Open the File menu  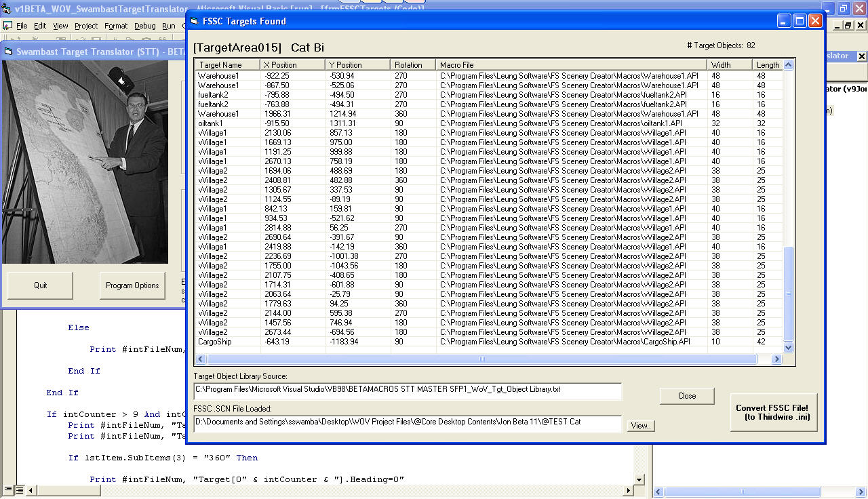[x=22, y=26]
